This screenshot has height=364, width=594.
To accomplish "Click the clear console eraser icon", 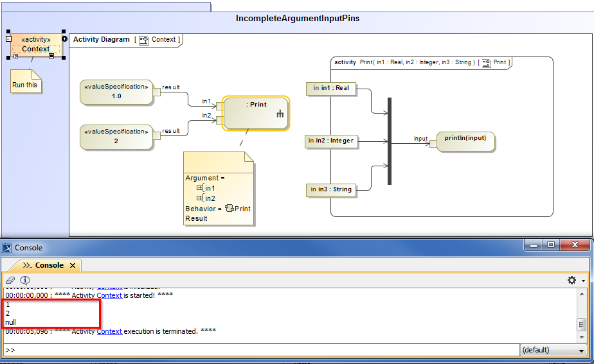I will [10, 281].
